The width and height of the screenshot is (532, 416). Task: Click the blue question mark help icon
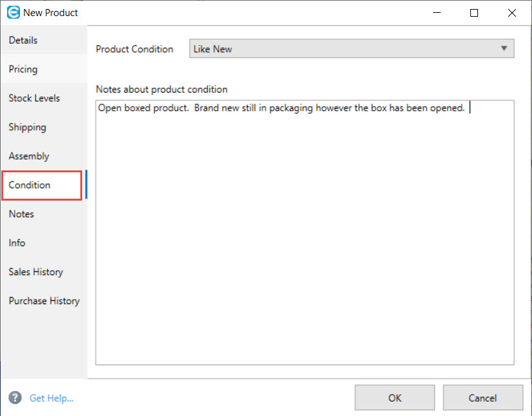[15, 398]
